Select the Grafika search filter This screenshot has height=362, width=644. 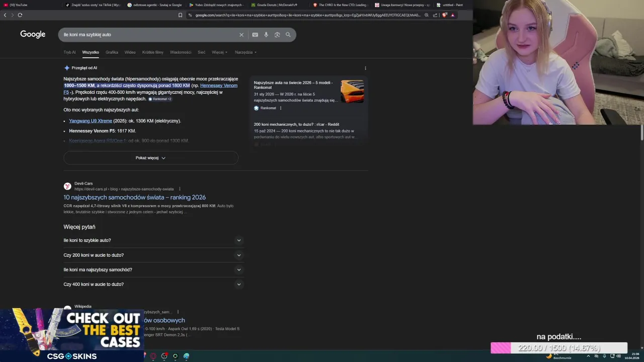point(112,52)
